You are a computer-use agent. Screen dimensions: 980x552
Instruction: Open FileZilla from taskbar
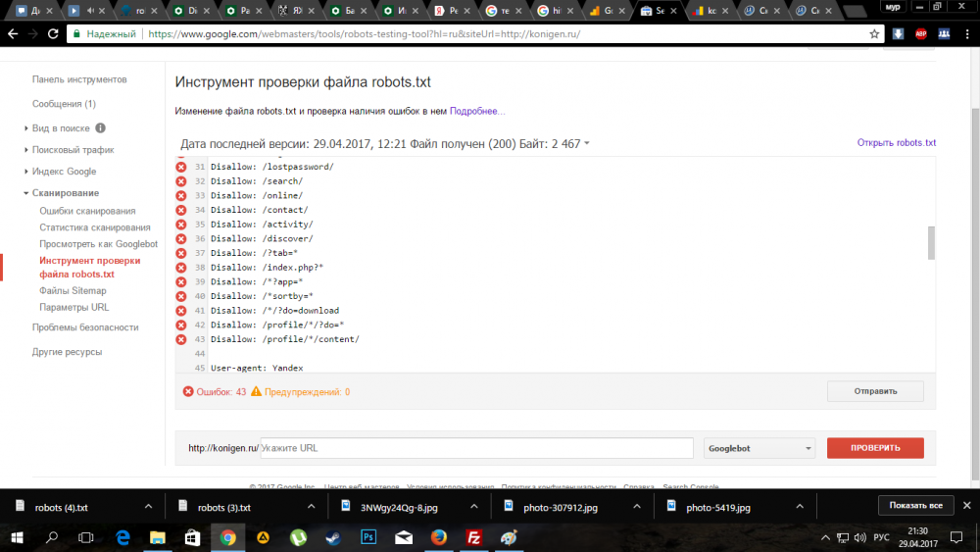pos(473,537)
